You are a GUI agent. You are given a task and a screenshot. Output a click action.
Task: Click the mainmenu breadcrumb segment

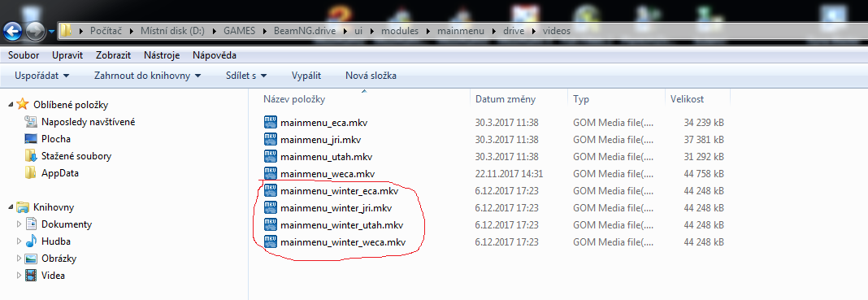[x=461, y=31]
